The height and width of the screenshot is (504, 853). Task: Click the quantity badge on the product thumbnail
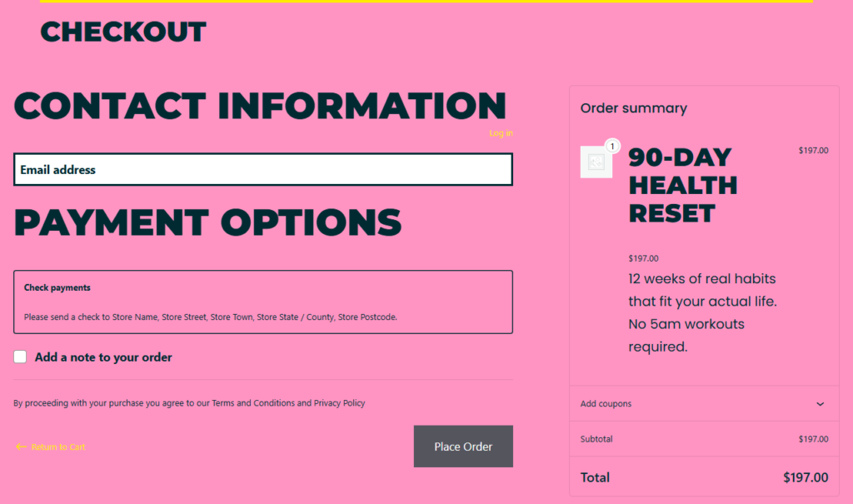611,145
